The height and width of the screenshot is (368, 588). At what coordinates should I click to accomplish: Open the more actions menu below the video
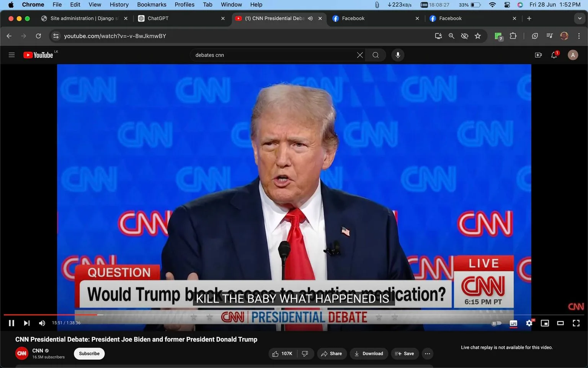tap(427, 353)
